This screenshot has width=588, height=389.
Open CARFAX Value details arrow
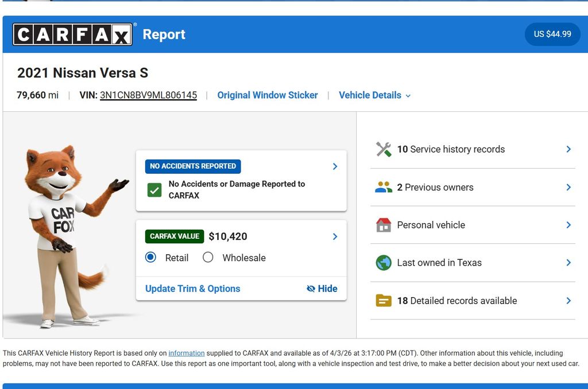[335, 236]
